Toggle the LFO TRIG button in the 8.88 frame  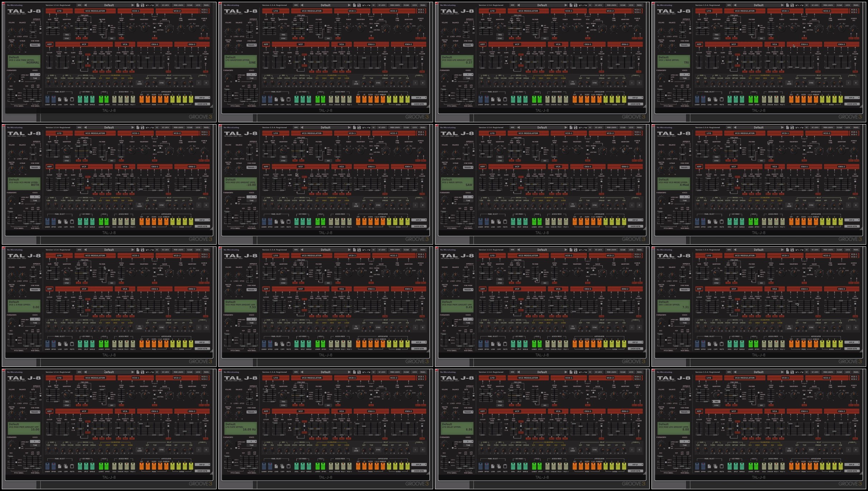click(x=716, y=402)
